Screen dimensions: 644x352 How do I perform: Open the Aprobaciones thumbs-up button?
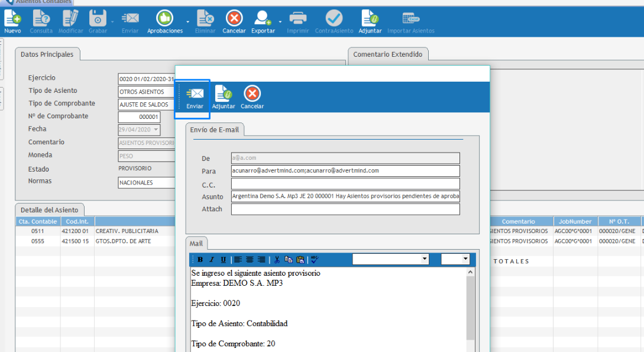coord(164,18)
